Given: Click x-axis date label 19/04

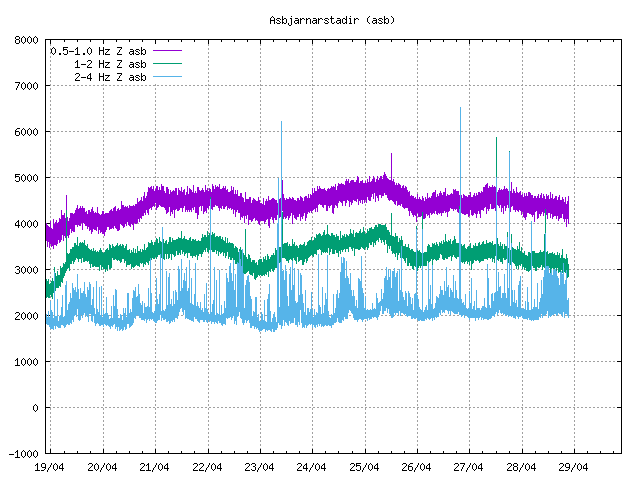Looking at the screenshot, I should (49, 467).
